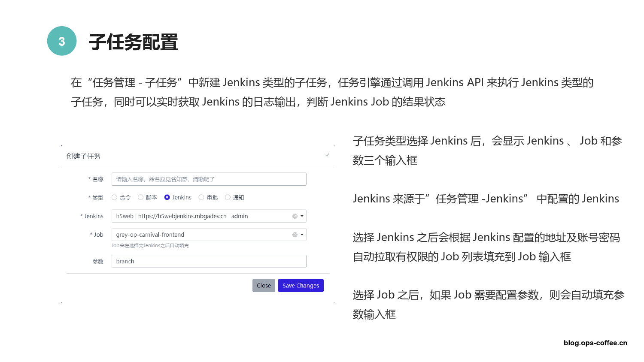The height and width of the screenshot is (362, 644).
Task: Click the teal number 3 badge
Action: click(x=62, y=41)
